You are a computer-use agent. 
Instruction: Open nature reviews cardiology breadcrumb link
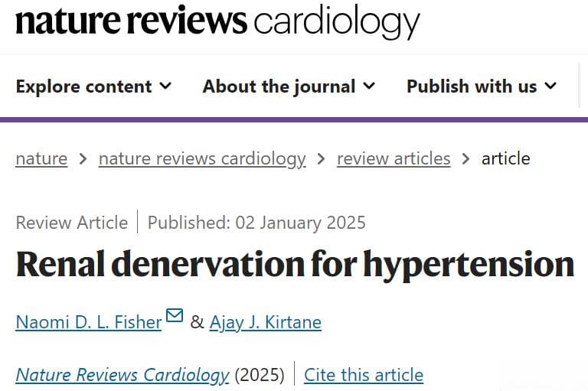pyautogui.click(x=202, y=159)
